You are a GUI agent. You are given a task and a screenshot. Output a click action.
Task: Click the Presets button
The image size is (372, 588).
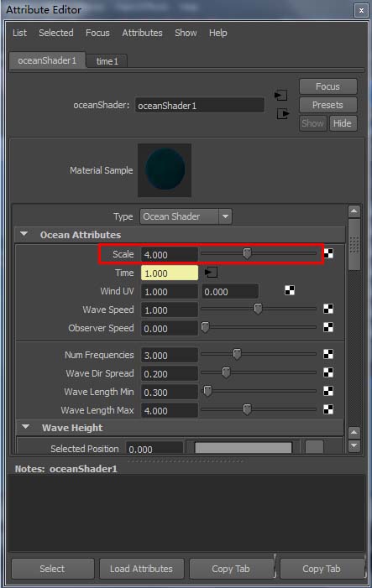click(328, 105)
